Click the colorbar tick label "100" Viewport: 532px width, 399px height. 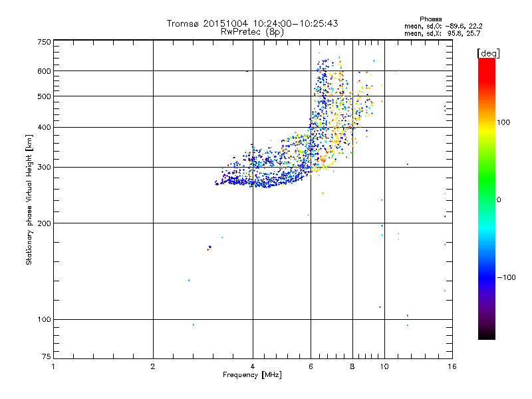point(503,122)
